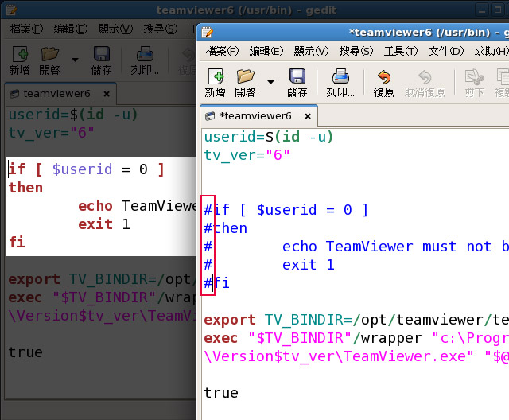Undo with the 復原 arrow icon

coord(384,77)
